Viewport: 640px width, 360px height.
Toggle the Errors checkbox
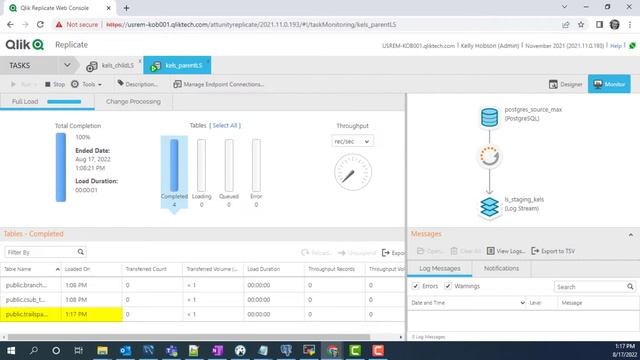click(416, 286)
